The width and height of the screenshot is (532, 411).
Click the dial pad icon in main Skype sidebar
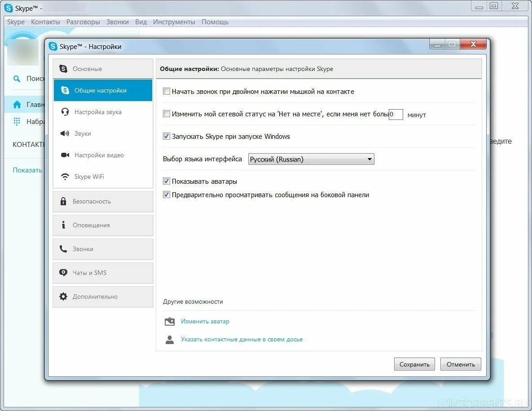17,121
